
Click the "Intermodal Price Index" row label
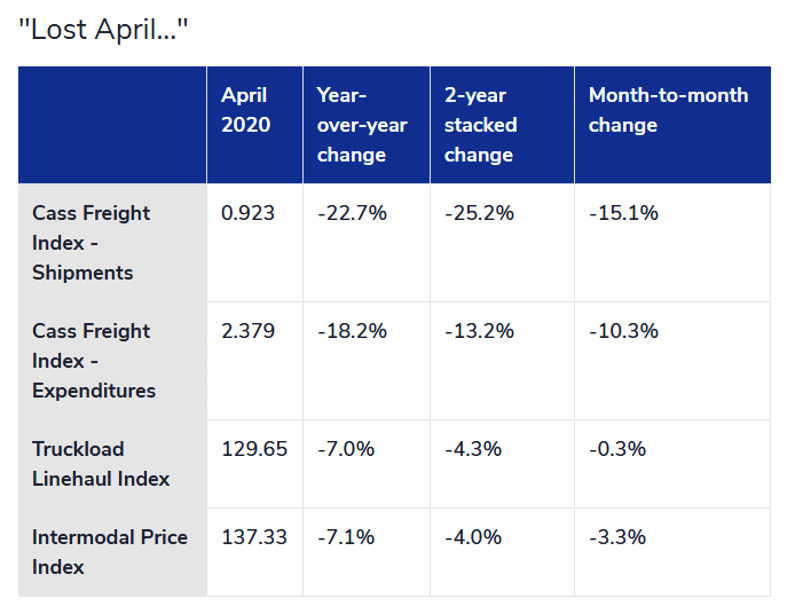click(109, 552)
